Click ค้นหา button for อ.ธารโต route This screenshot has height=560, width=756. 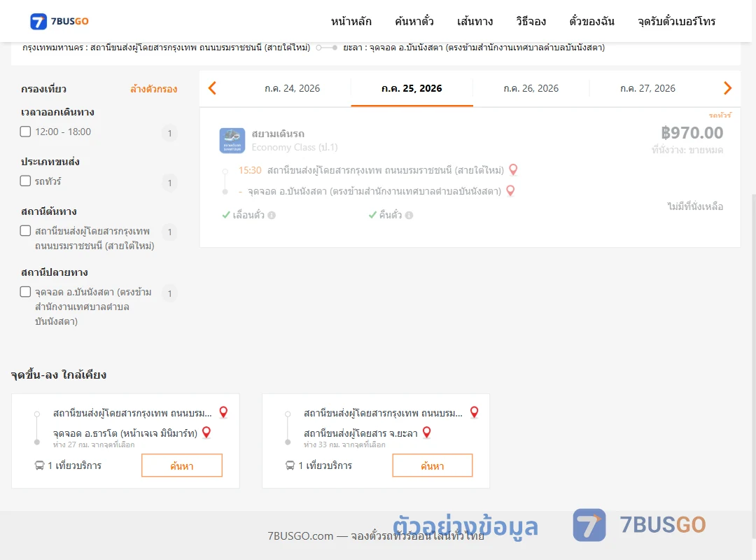[x=182, y=465]
